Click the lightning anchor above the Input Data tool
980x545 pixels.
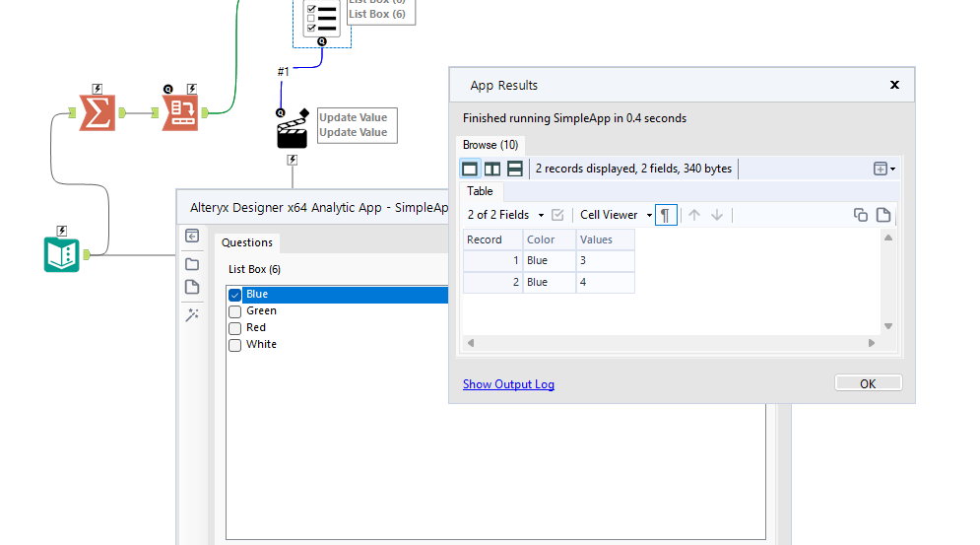click(62, 231)
